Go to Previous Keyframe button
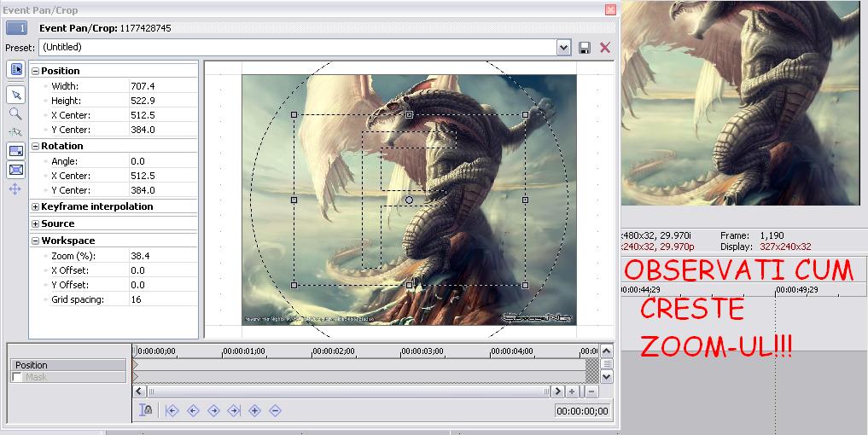Image resolution: width=868 pixels, height=435 pixels. 193,410
